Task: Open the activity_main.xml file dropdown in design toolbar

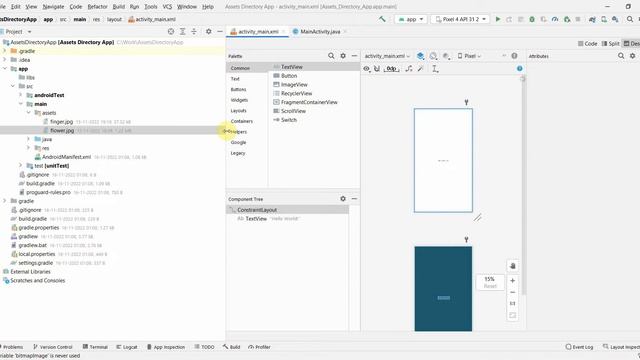Action: tap(387, 56)
